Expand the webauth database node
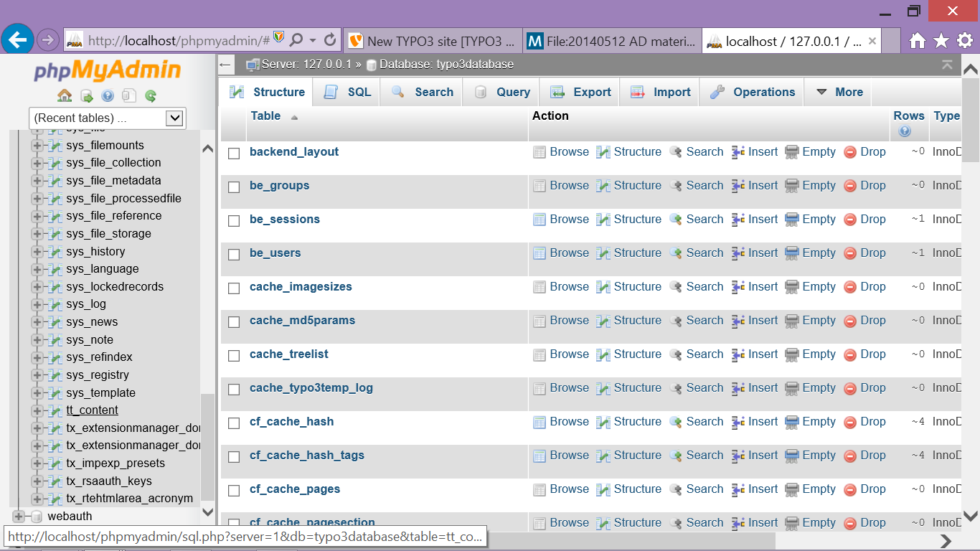This screenshot has width=980, height=551. click(x=19, y=517)
